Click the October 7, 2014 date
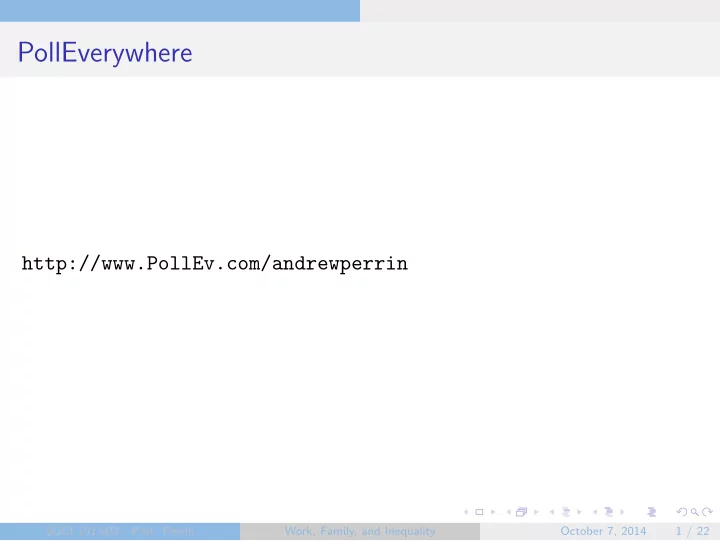 [603, 531]
